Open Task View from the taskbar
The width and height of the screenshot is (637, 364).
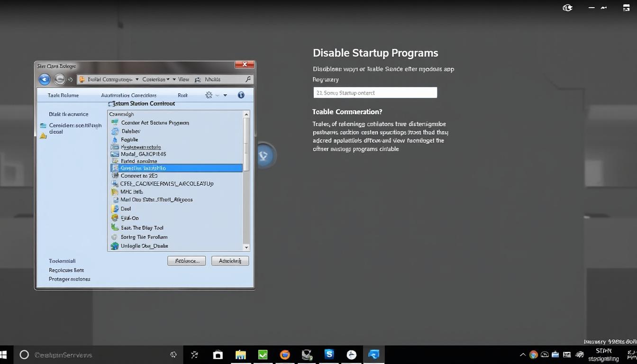194,355
